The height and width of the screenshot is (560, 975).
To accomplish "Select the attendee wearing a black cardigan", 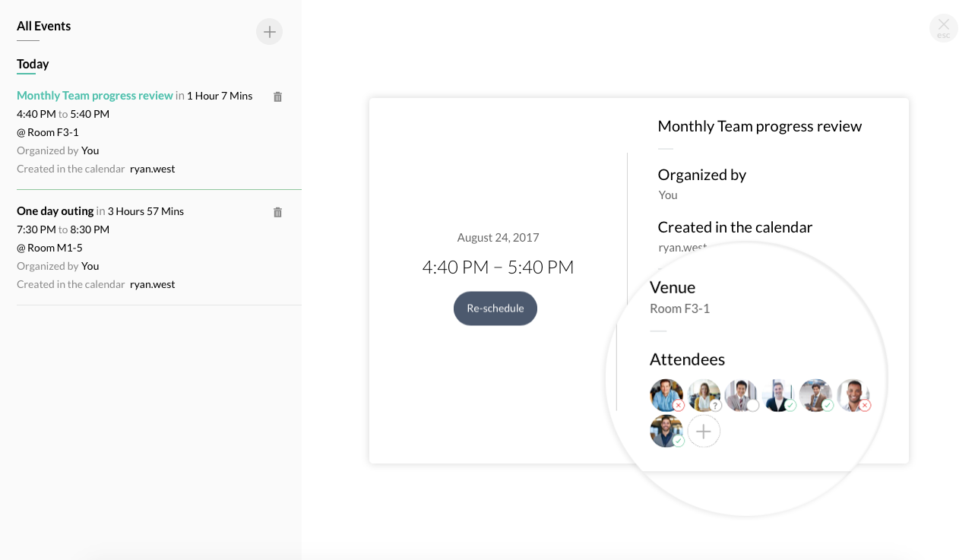I will (x=778, y=395).
